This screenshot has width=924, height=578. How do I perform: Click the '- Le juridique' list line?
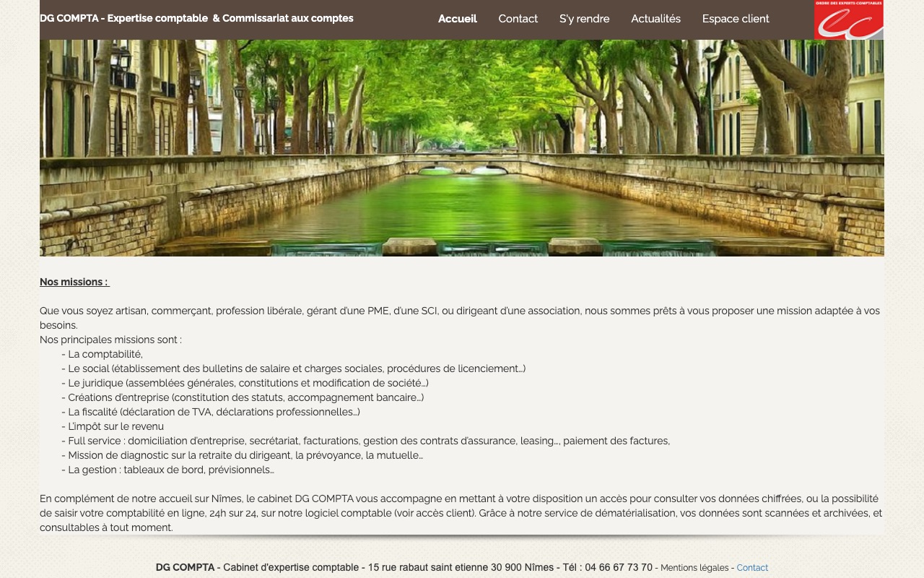[x=245, y=383]
